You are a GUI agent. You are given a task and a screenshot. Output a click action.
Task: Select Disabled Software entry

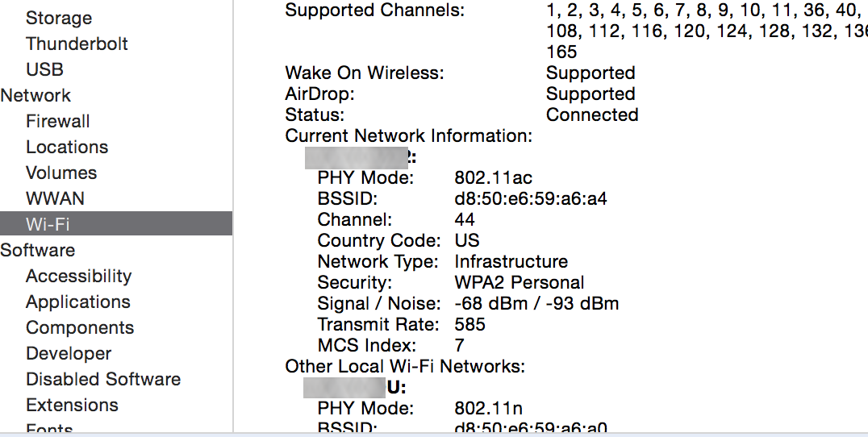pyautogui.click(x=103, y=379)
